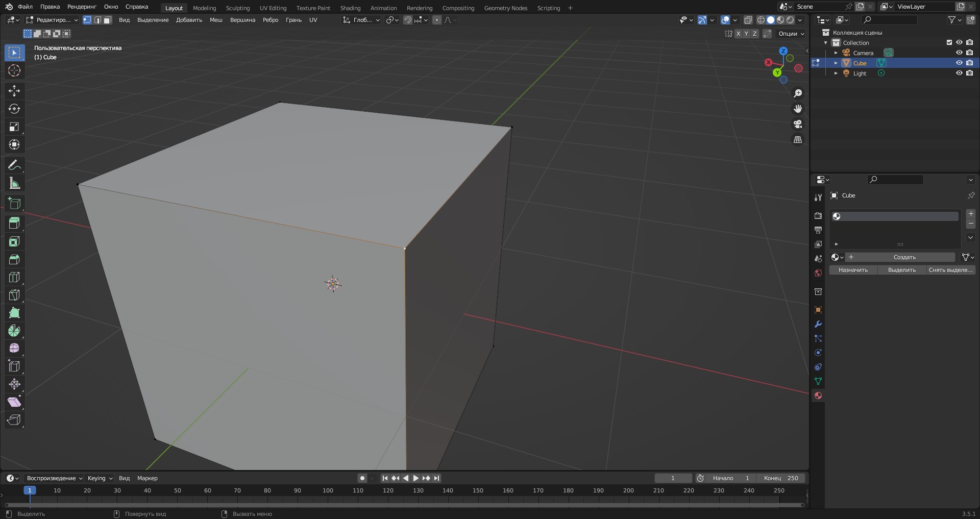Open the edit mode selector dropdown
Viewport: 980px width, 519px height.
point(52,20)
